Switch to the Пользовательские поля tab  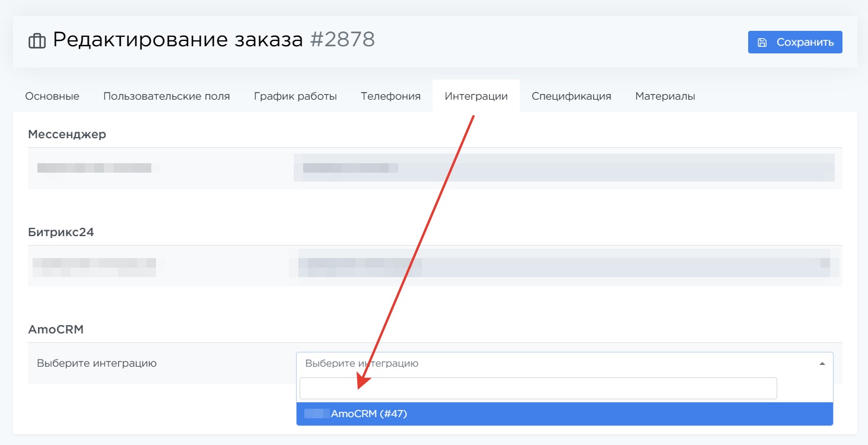167,96
